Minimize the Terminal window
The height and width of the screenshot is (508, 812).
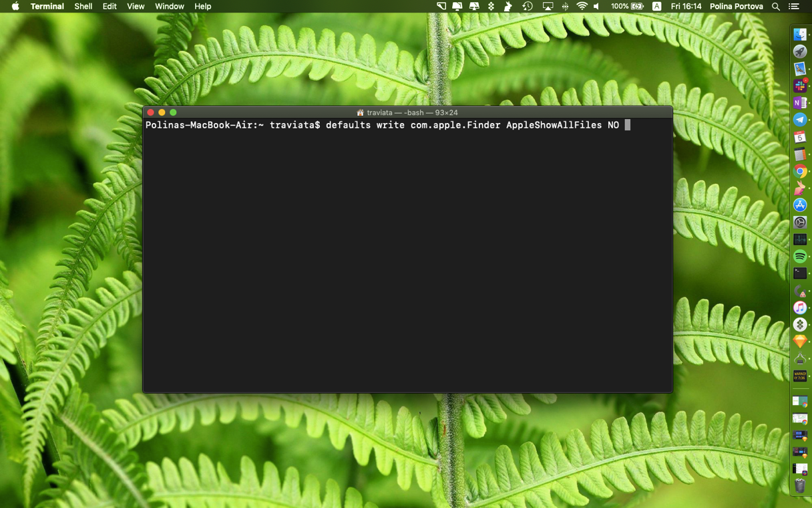[x=162, y=112]
